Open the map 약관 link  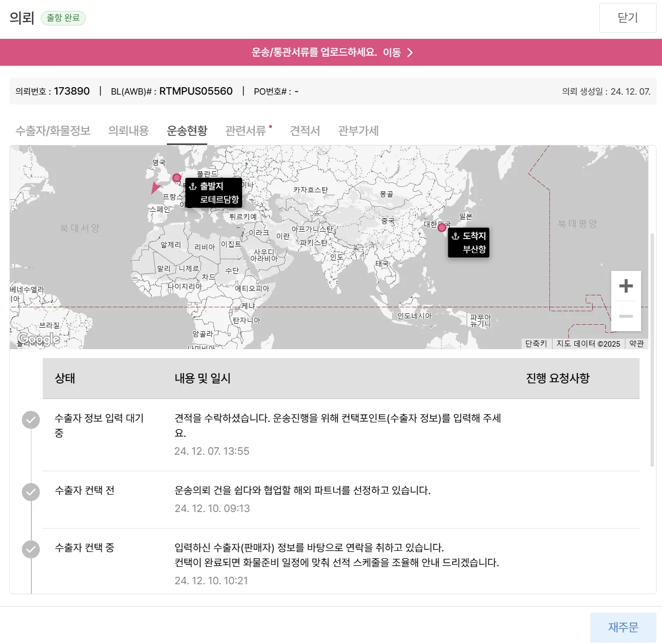coord(636,344)
